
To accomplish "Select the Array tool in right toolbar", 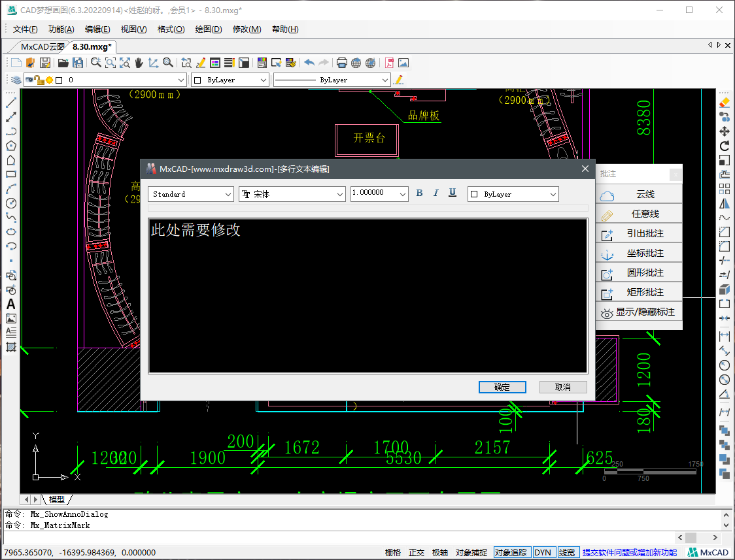I will [x=725, y=189].
